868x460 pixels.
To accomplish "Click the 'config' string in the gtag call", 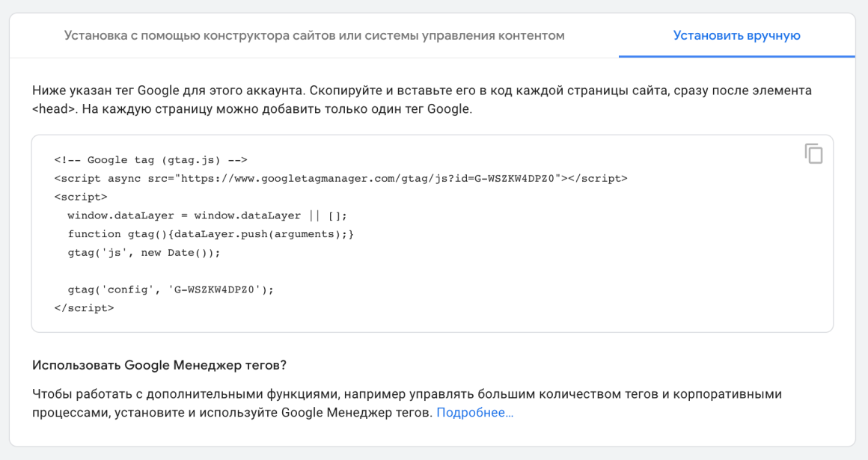I will point(129,289).
